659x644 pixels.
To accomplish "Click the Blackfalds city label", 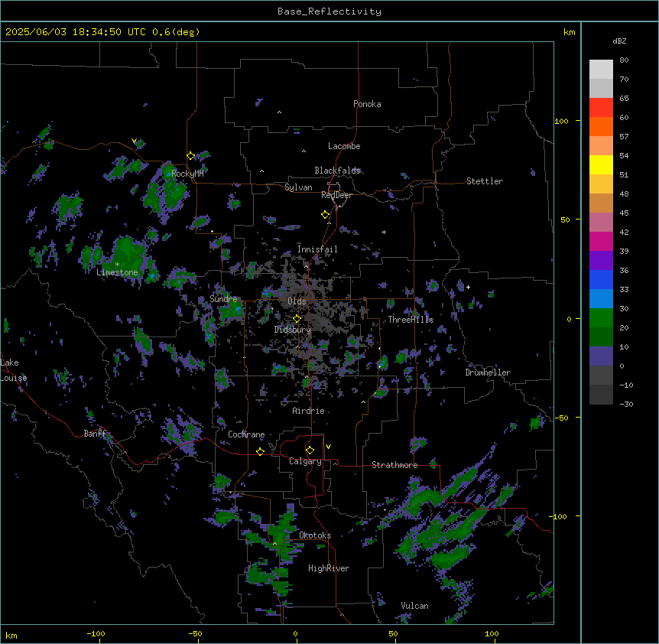I will (x=337, y=171).
